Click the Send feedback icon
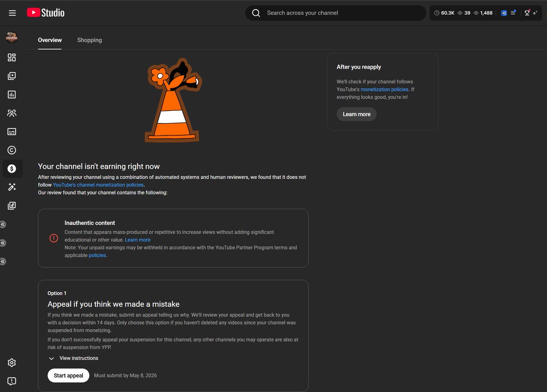The width and height of the screenshot is (547, 392). click(12, 381)
